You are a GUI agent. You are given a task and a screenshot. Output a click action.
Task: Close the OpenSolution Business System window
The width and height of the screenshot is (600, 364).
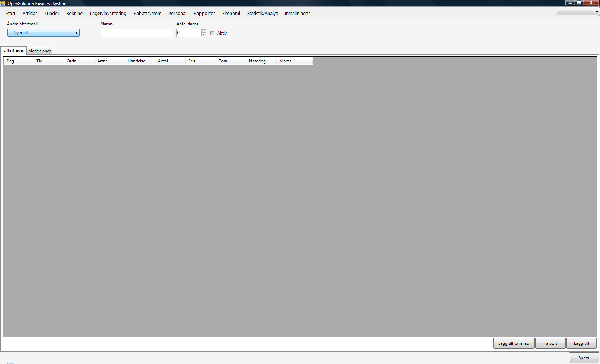[591, 2]
